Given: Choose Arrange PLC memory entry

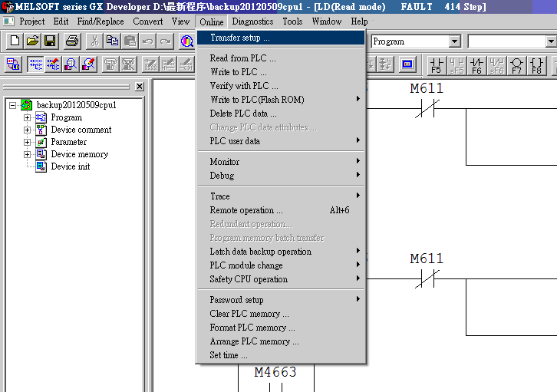Looking at the screenshot, I should (282, 341).
